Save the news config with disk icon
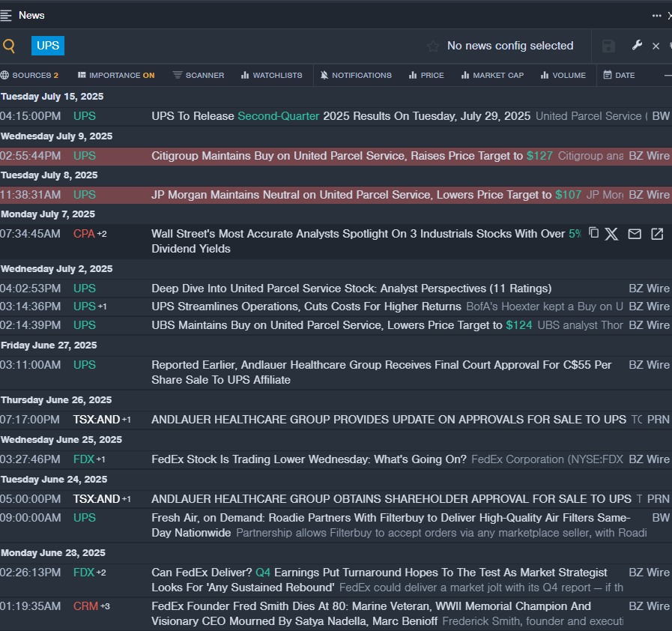 tap(608, 46)
